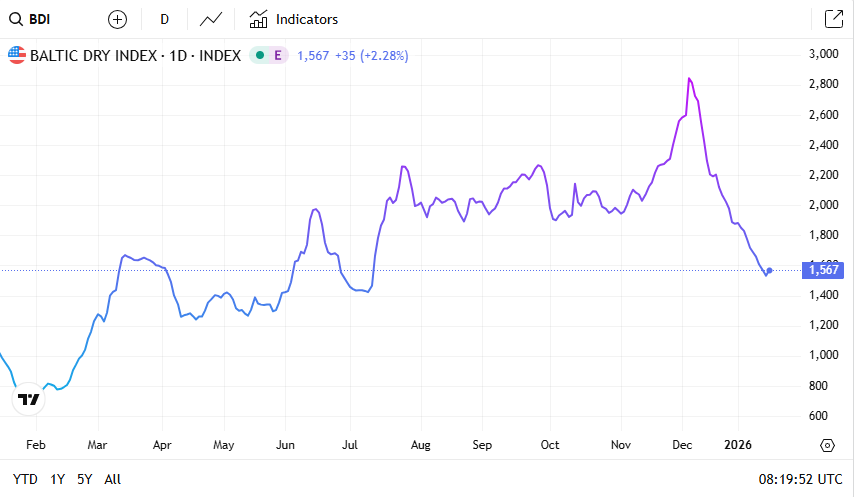
Task: Click the Baltic Dry Index legend title
Action: click(135, 55)
